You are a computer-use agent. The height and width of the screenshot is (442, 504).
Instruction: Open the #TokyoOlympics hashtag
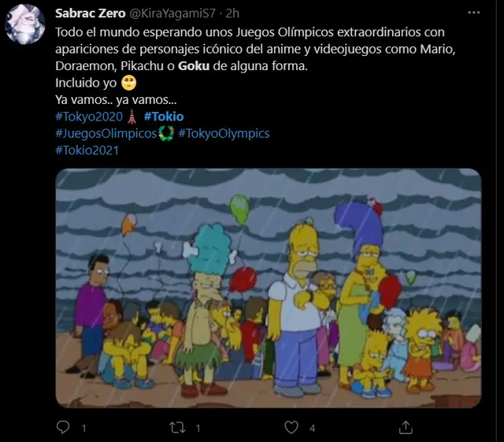click(224, 133)
